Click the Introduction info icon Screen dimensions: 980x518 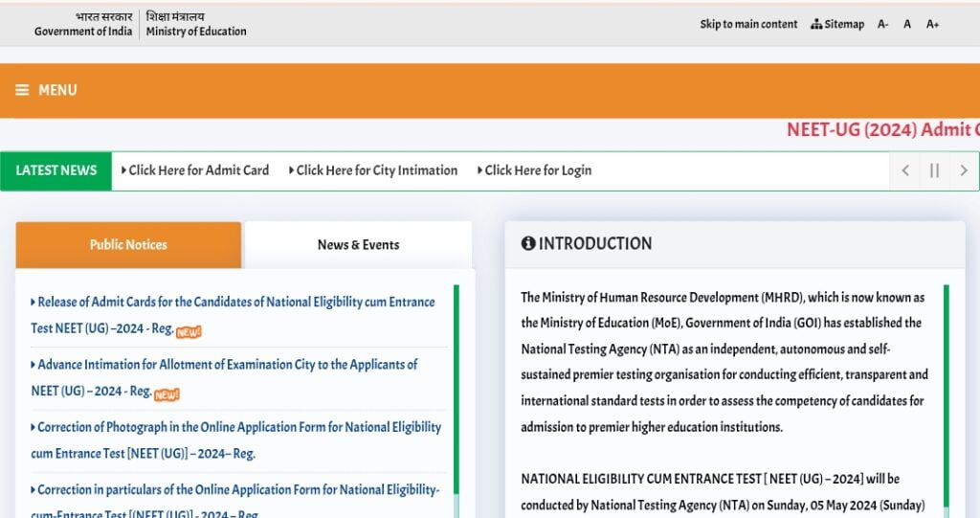pos(528,243)
